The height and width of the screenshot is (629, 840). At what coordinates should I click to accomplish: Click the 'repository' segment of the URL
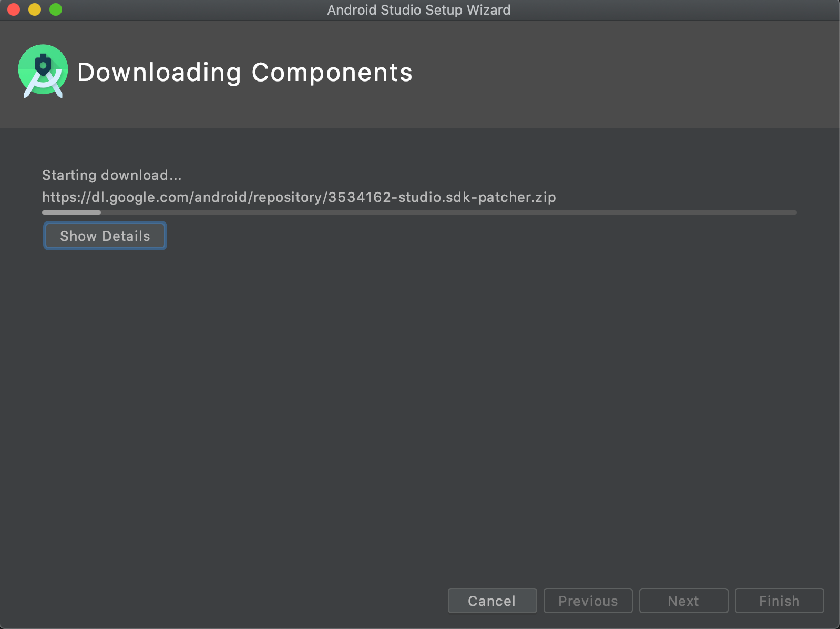click(x=288, y=197)
